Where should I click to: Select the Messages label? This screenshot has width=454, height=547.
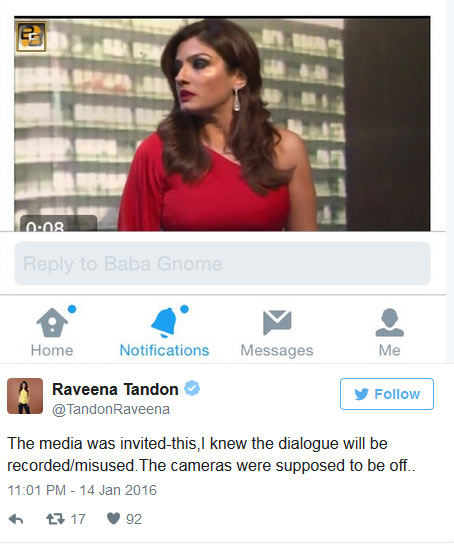(x=277, y=350)
